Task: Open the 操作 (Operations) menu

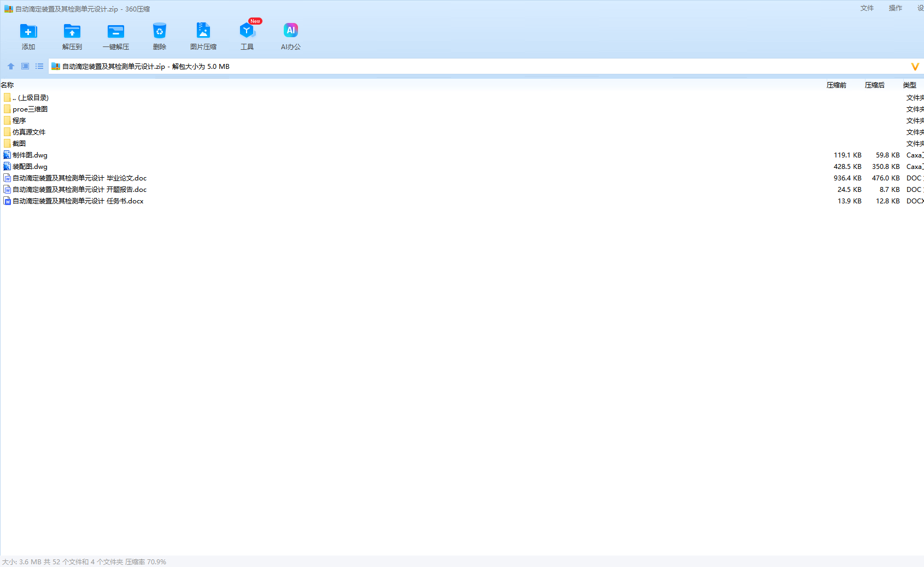Action: [896, 8]
